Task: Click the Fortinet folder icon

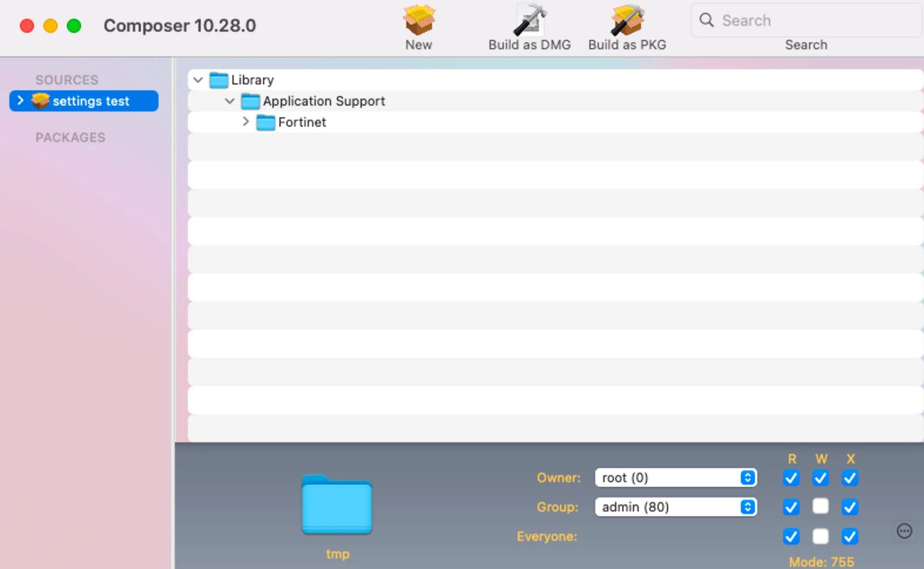Action: (x=266, y=122)
